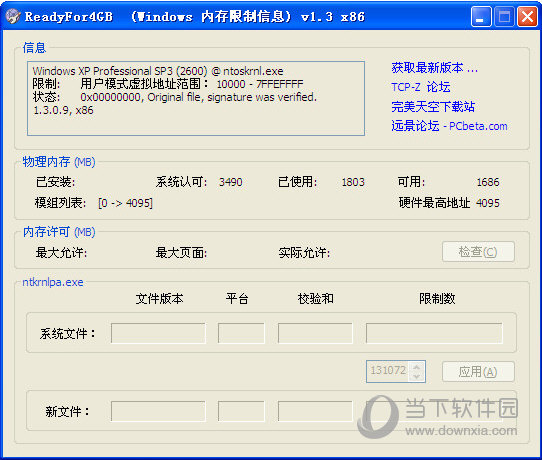This screenshot has height=460, width=542.
Task: Increase the 131072 limit value with up arrow
Action: [x=417, y=367]
